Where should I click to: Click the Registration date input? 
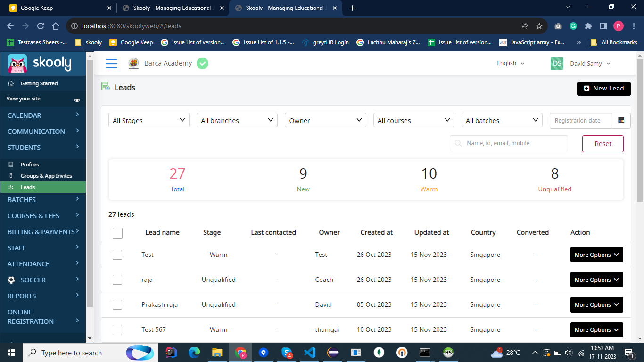[x=581, y=121]
